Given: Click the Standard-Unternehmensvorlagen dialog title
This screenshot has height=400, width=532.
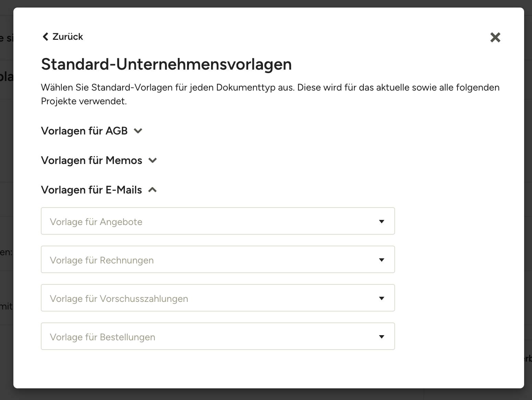Looking at the screenshot, I should pyautogui.click(x=166, y=64).
